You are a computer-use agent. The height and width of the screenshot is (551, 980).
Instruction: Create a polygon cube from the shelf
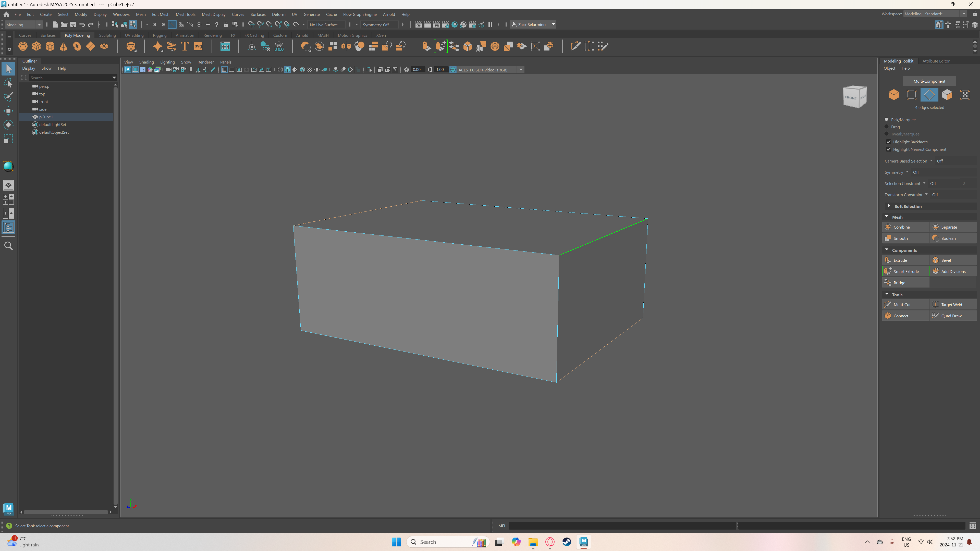(36, 46)
